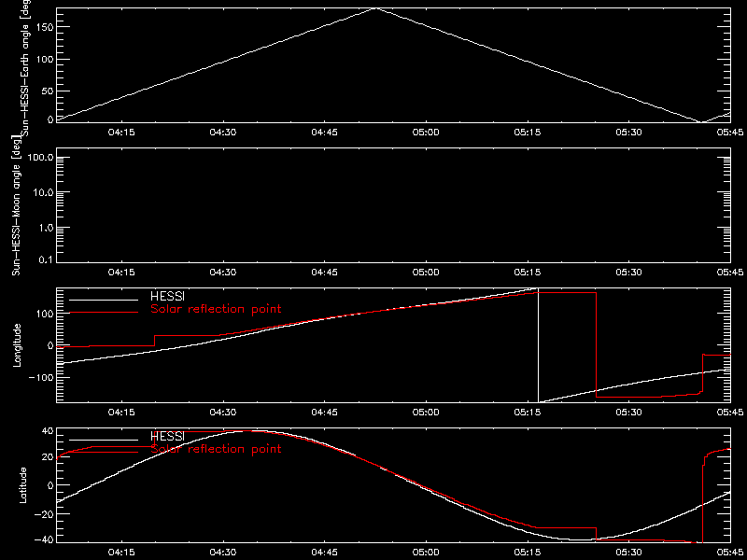Click the -20 tick on Latitude axis
The height and width of the screenshot is (560, 747).
[x=44, y=512]
